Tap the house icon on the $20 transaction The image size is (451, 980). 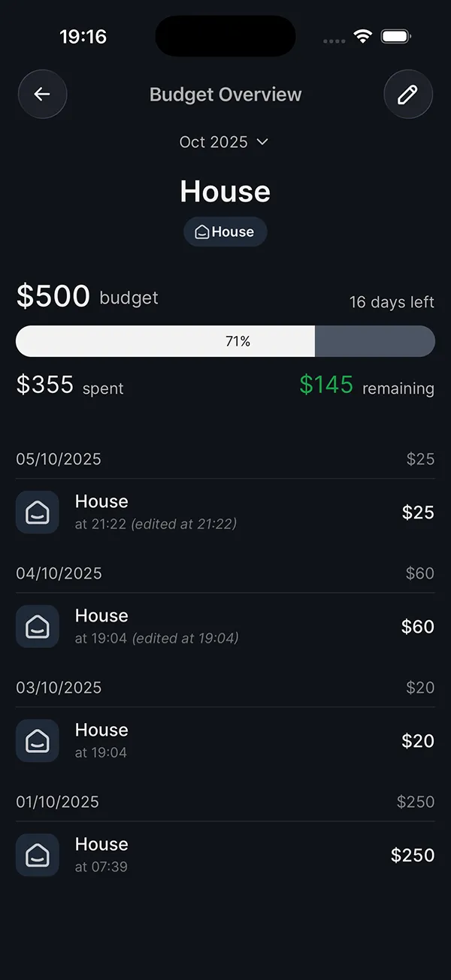tap(37, 740)
